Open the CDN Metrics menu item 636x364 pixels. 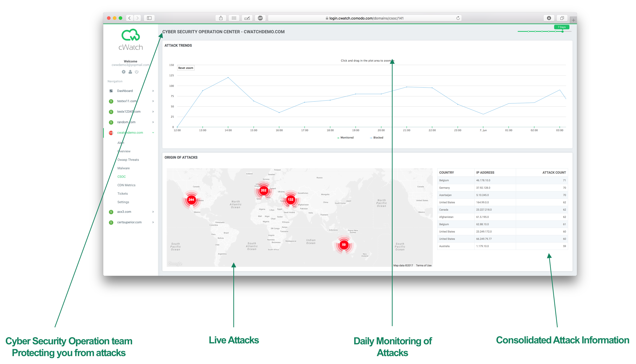(x=126, y=185)
